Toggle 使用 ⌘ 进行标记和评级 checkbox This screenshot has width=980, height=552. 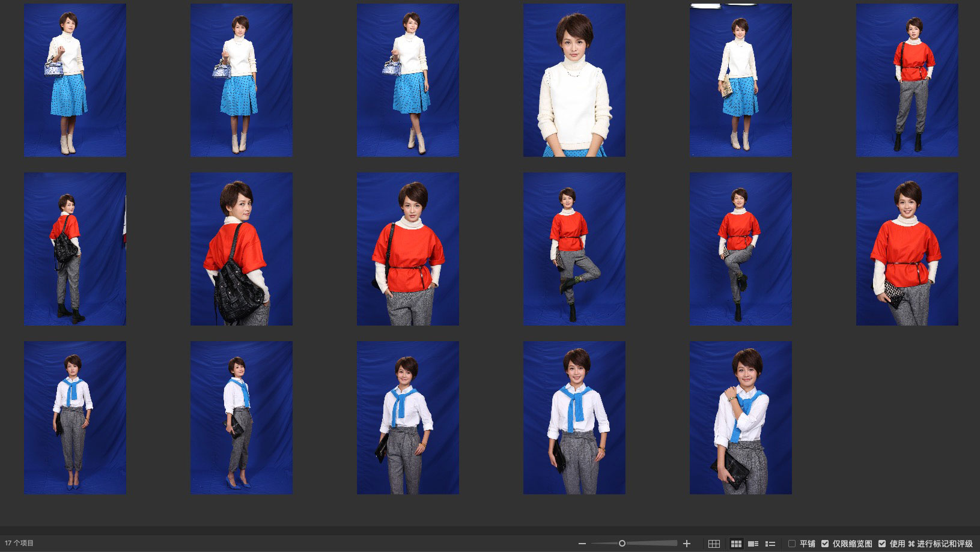click(x=882, y=544)
